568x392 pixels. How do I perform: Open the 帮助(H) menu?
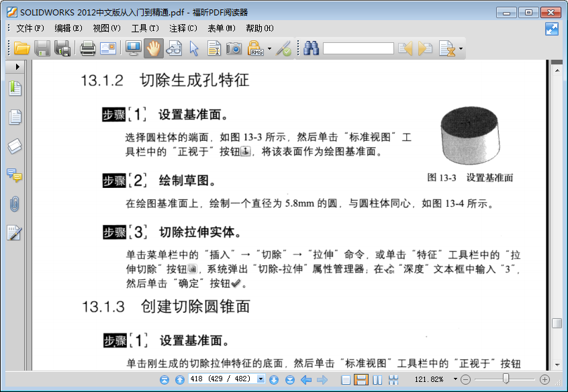click(260, 28)
